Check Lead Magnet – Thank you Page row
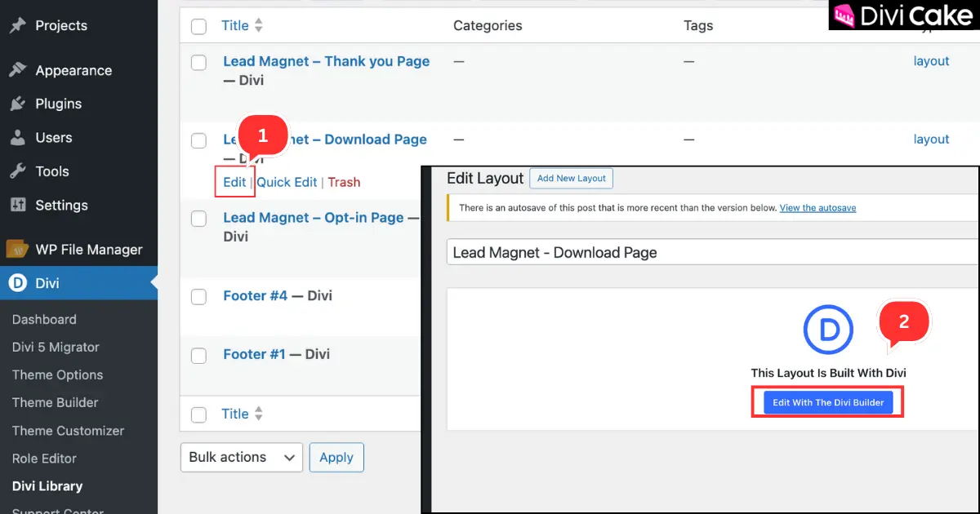 pyautogui.click(x=198, y=62)
